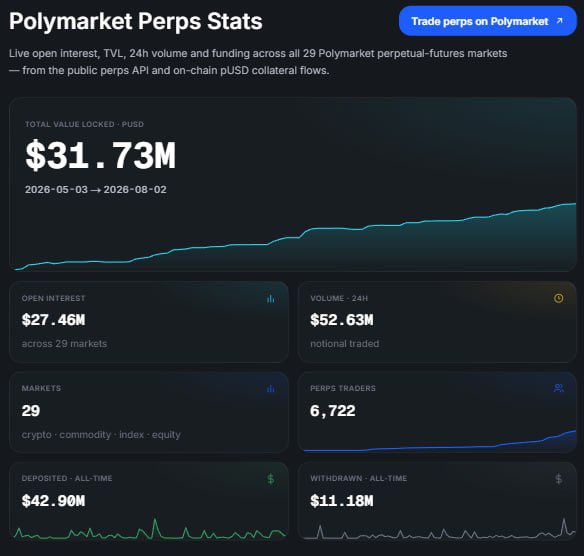This screenshot has height=556, width=584.
Task: Click the TOTAL VALUE LOCKED · PUSD label
Action: [x=84, y=124]
